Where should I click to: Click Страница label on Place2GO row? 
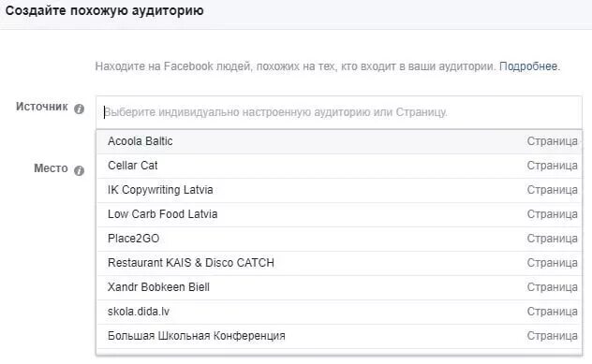pos(552,239)
